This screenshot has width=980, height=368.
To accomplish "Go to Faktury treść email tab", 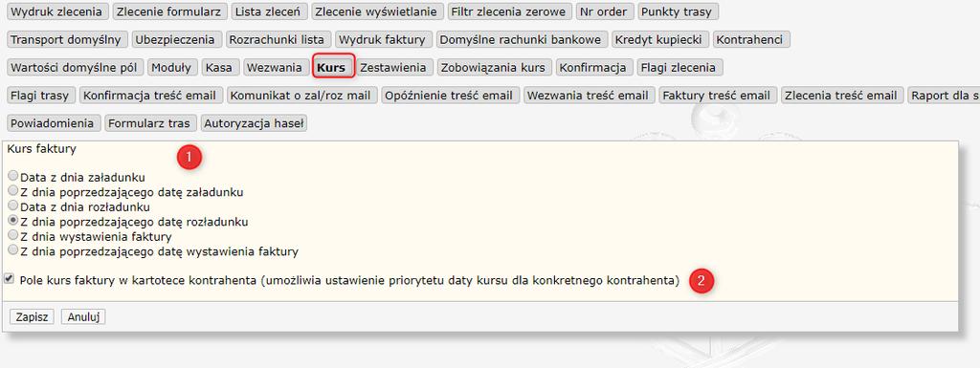I will tap(717, 96).
